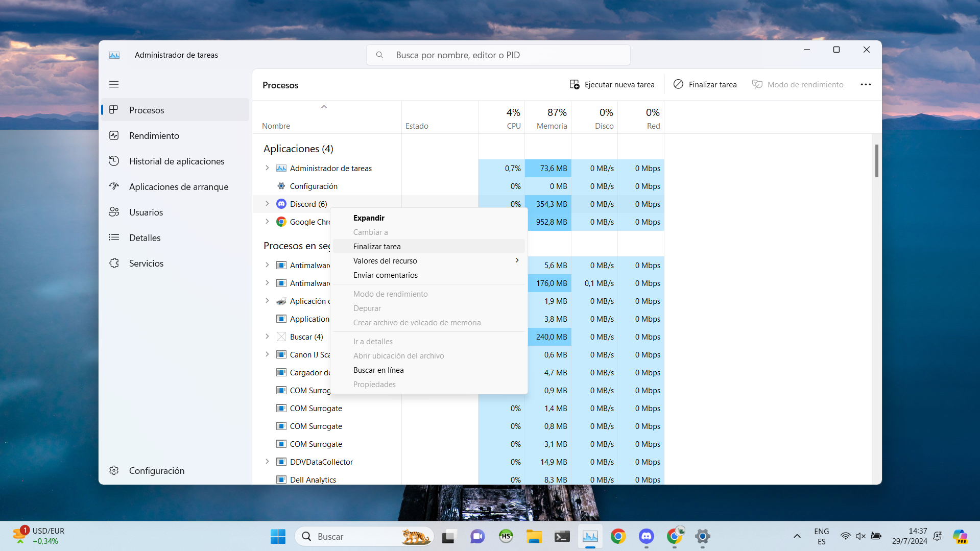This screenshot has width=980, height=551.
Task: Open Task Manager Configuración at bottom
Action: [175, 470]
